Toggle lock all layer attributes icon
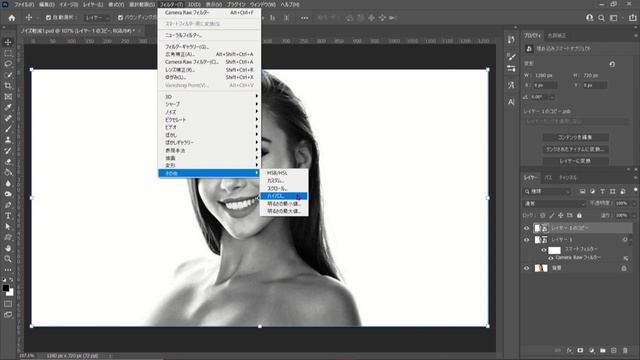This screenshot has width=640, height=360. click(579, 215)
